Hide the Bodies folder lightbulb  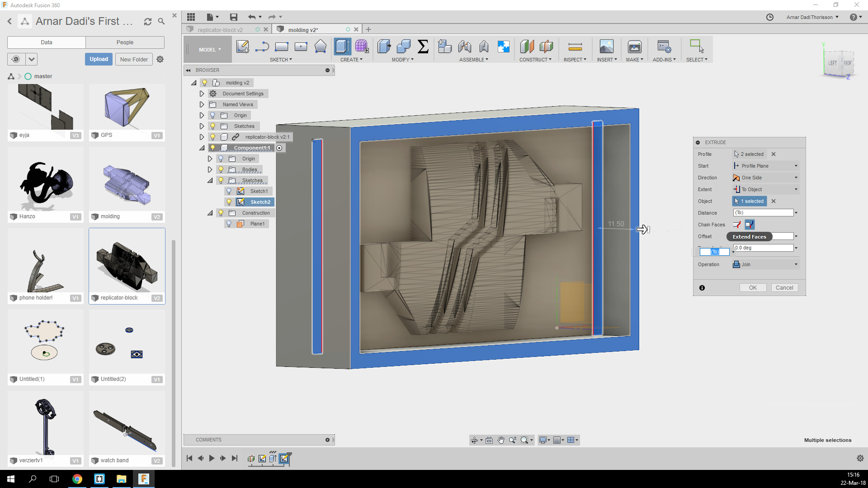[221, 169]
